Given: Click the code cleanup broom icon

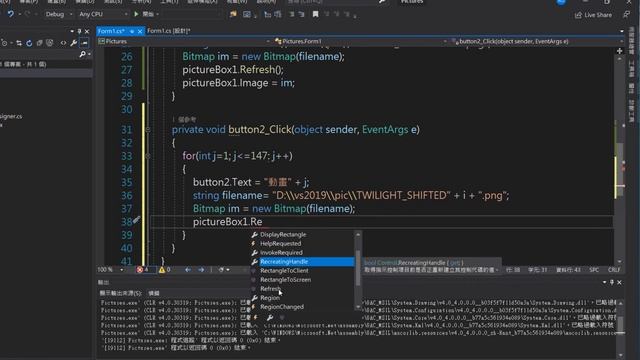Looking at the screenshot, I should click(x=221, y=270).
